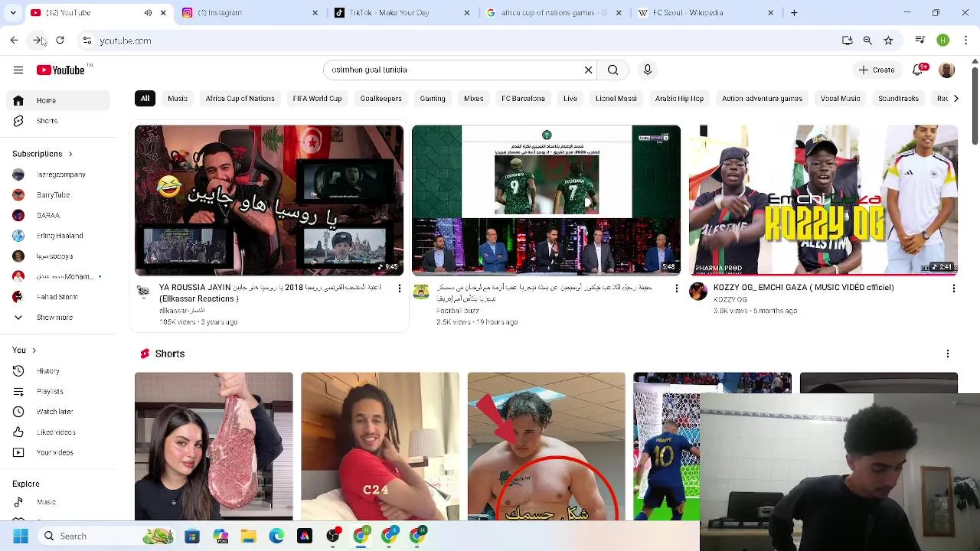Bookmark this page with the star

point(888,41)
